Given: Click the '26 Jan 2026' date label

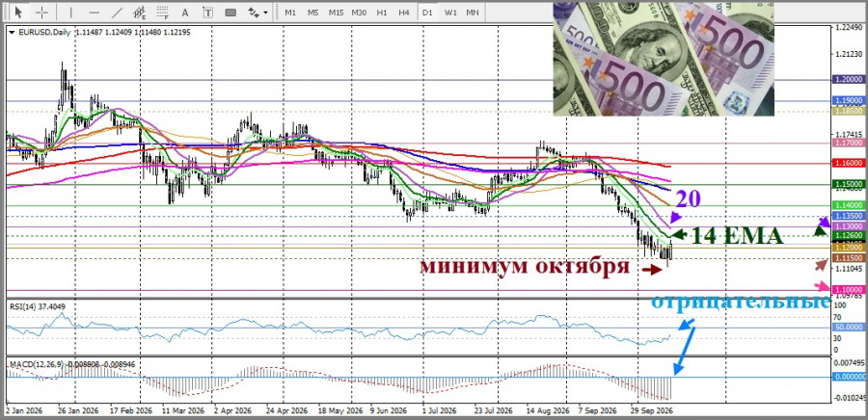Looking at the screenshot, I should tap(78, 411).
